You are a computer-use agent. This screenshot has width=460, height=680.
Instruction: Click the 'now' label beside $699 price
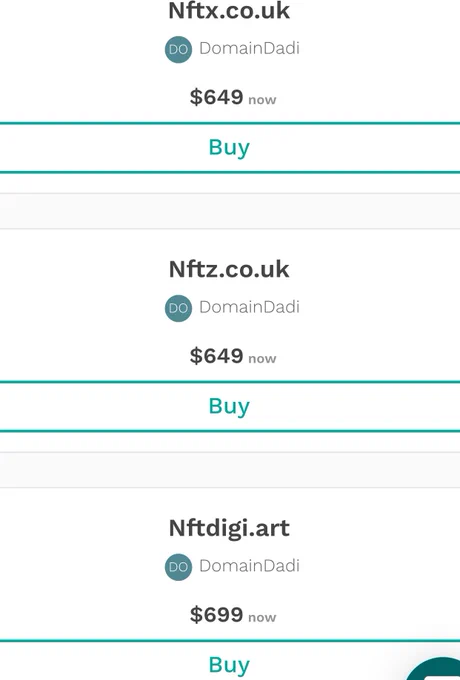[x=262, y=618]
